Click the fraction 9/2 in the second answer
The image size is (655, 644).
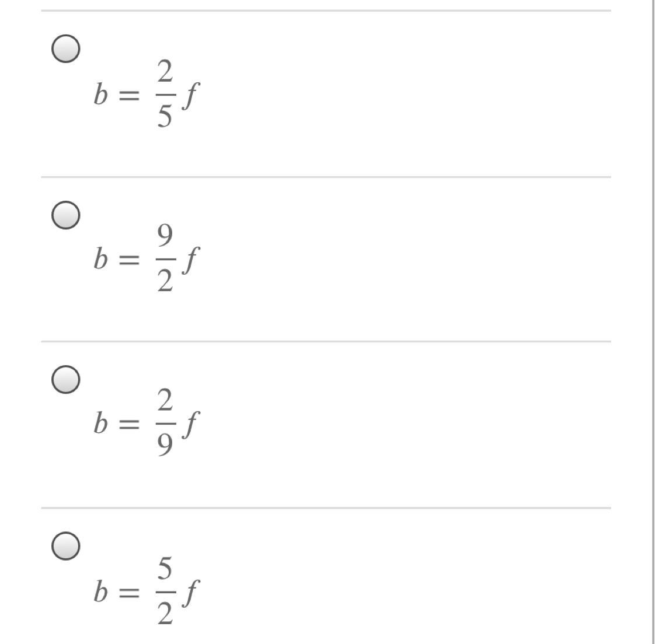[x=165, y=260]
